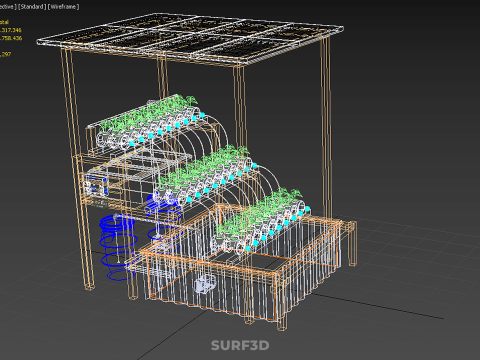
Task: Open the [Wireframe] display mode menu
Action: [x=63, y=7]
